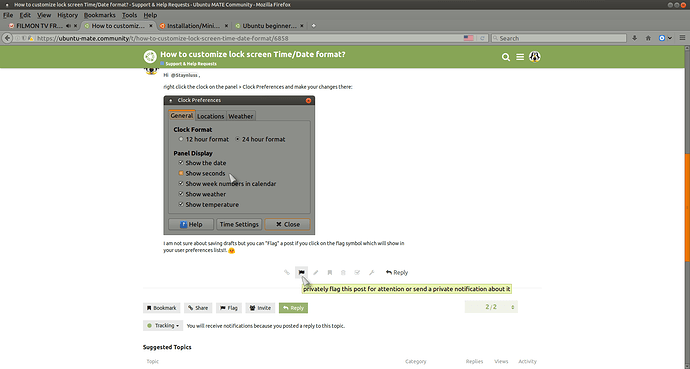690x369 pixels.
Task: Click the green Reply button
Action: coord(293,308)
